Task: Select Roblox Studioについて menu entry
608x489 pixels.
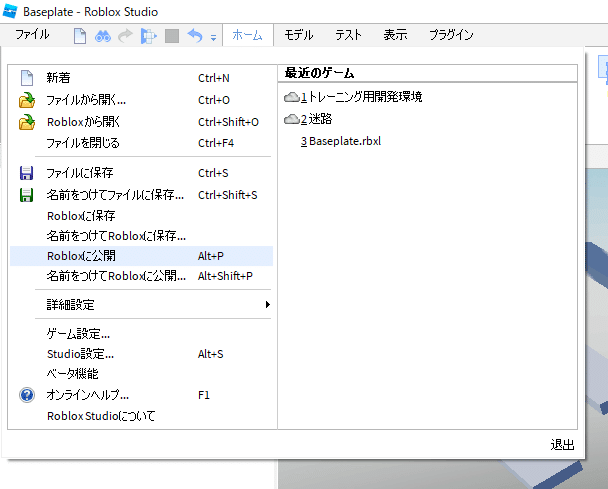Action: [x=142, y=416]
